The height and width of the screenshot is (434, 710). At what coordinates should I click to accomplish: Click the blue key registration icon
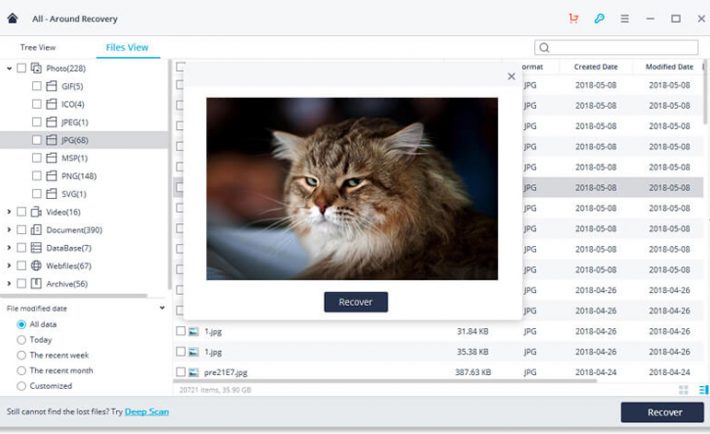tap(599, 19)
